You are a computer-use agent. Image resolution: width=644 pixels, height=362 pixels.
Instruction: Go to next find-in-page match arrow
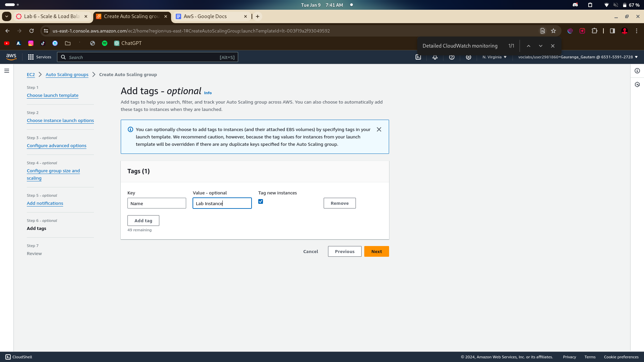[x=541, y=46]
